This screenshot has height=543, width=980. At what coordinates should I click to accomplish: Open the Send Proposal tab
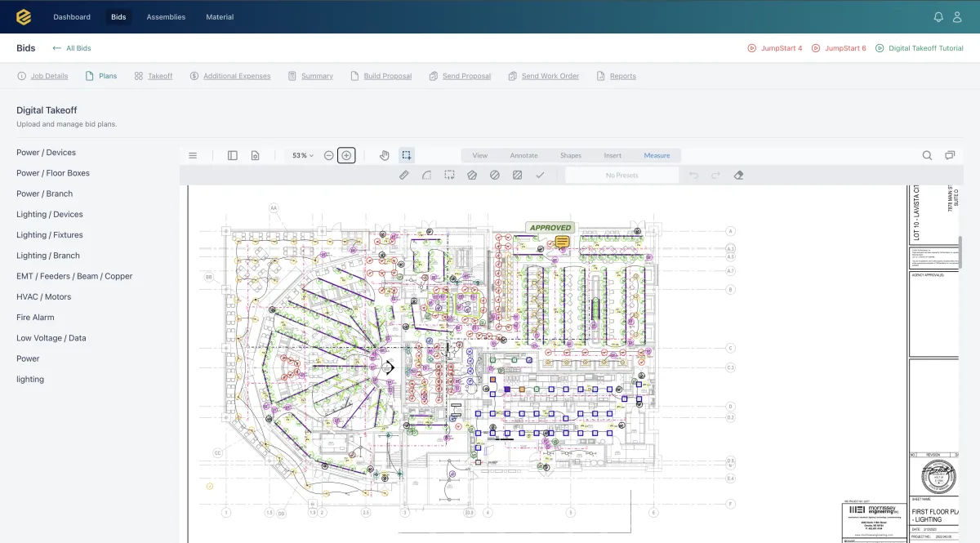460,76
